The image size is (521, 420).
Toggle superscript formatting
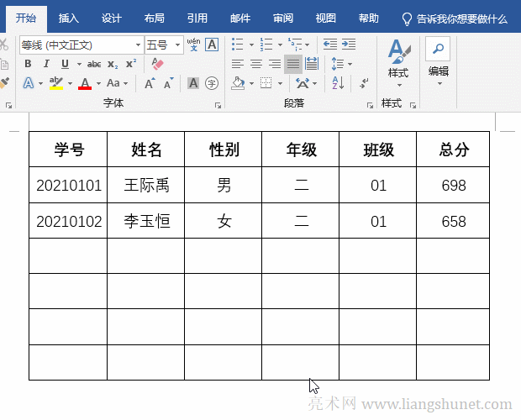point(131,64)
